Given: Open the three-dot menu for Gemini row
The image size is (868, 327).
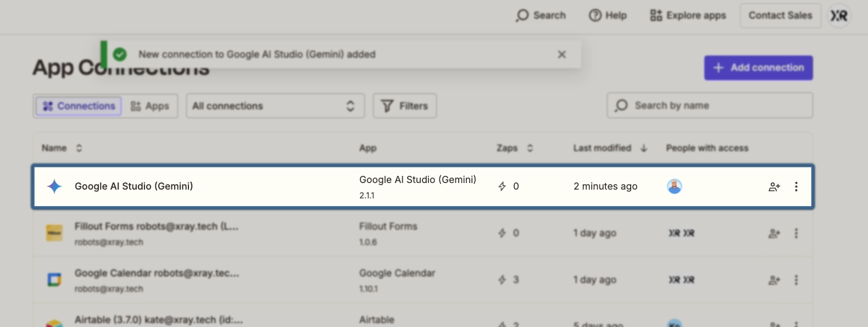Looking at the screenshot, I should (796, 187).
